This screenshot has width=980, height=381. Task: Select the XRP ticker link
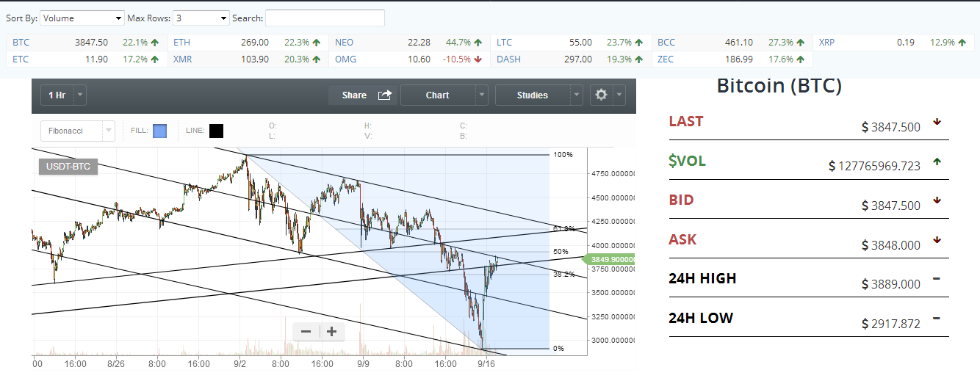(827, 43)
